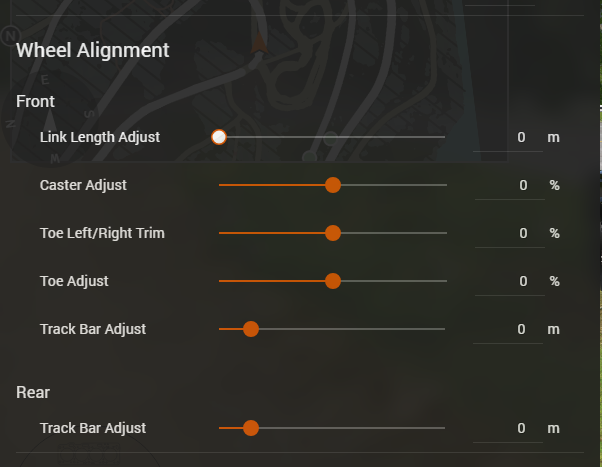This screenshot has width=602, height=467.
Task: Click the Caster Adjust label text
Action: [x=83, y=185]
